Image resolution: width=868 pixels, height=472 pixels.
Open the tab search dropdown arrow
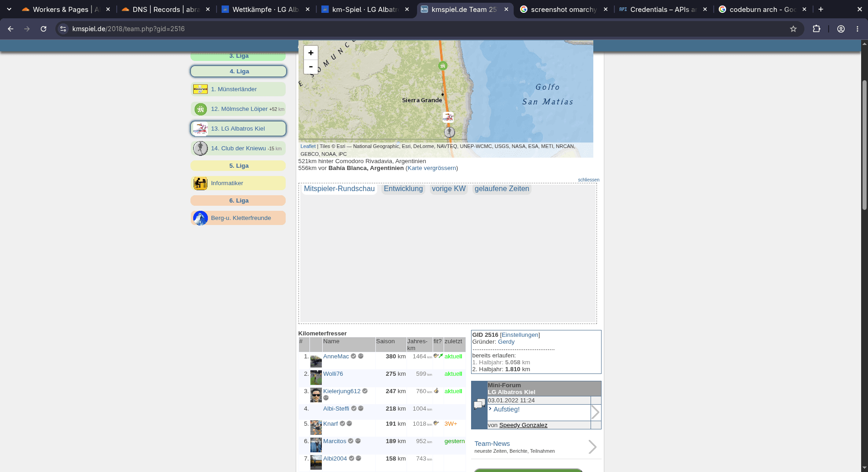click(9, 9)
